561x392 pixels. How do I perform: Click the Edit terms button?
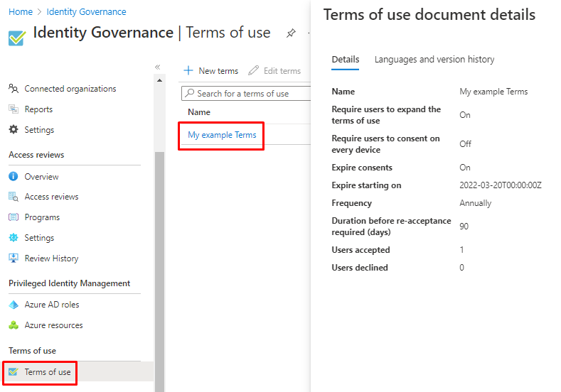[274, 71]
